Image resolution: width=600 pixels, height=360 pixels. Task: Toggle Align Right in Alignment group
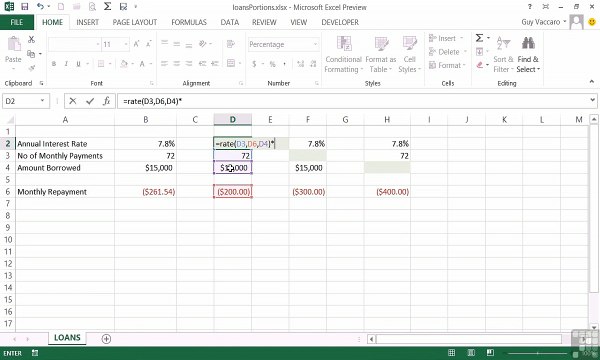click(189, 64)
